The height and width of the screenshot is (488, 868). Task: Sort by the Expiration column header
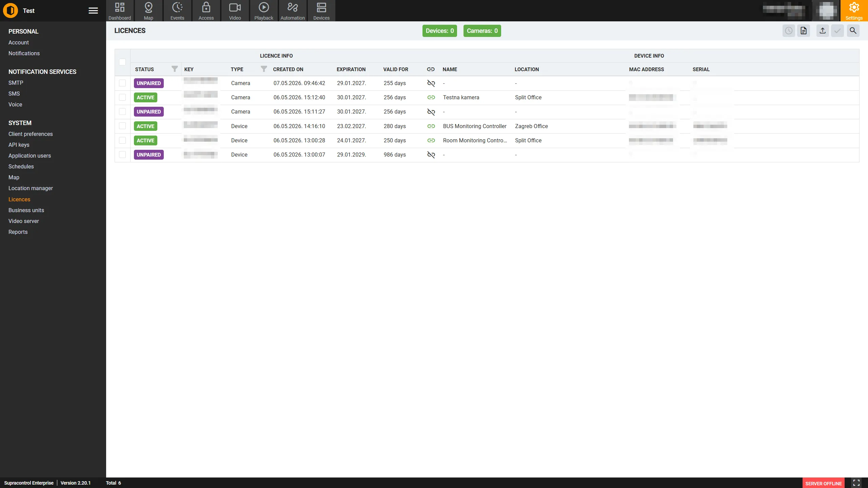point(351,69)
